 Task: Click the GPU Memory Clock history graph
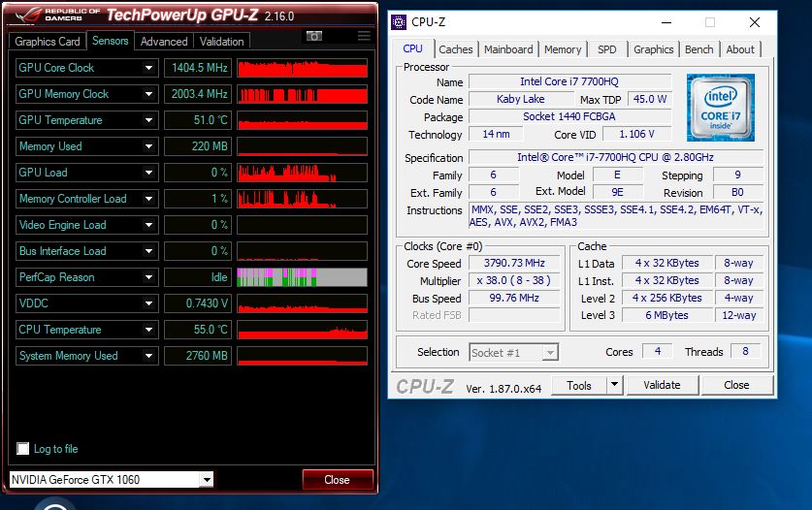(303, 94)
